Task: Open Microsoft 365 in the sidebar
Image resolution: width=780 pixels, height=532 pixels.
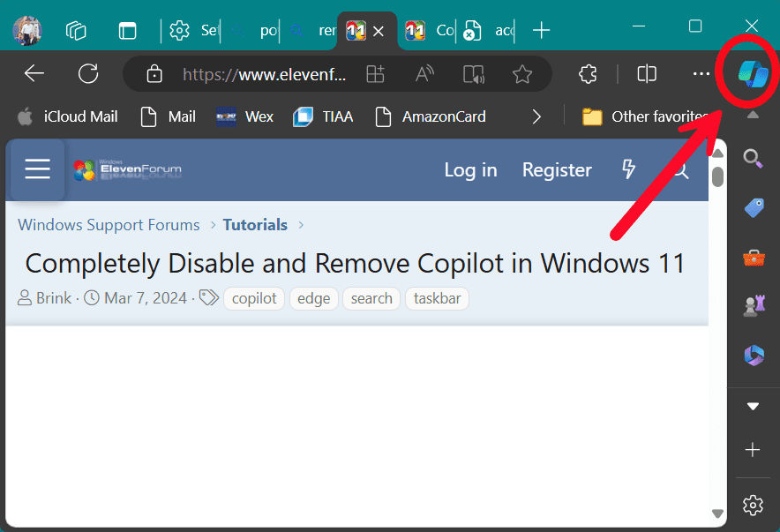Action: 754,356
